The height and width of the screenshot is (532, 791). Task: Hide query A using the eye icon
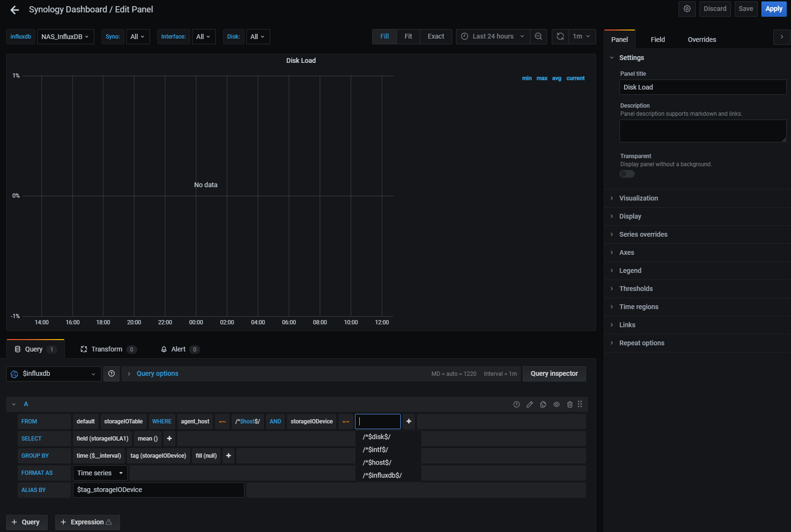coord(556,404)
